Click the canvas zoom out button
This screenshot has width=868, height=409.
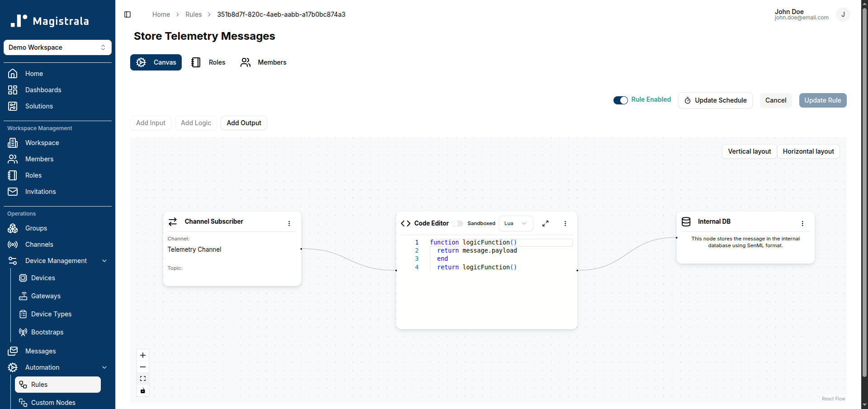tap(143, 367)
